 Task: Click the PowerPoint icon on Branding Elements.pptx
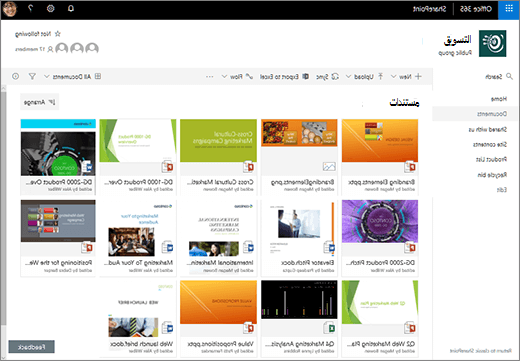click(x=410, y=167)
